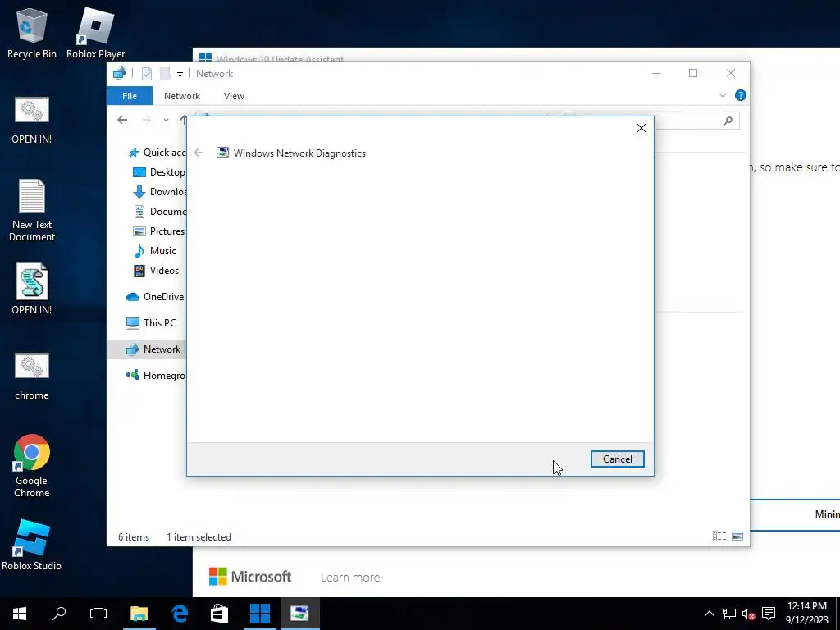Cancel the Windows Network Diagnostics dialog
This screenshot has height=630, width=840.
point(617,459)
